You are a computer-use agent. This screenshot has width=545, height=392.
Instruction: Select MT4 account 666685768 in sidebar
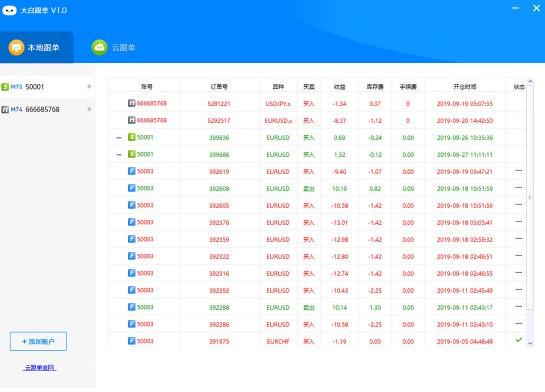pyautogui.click(x=47, y=109)
